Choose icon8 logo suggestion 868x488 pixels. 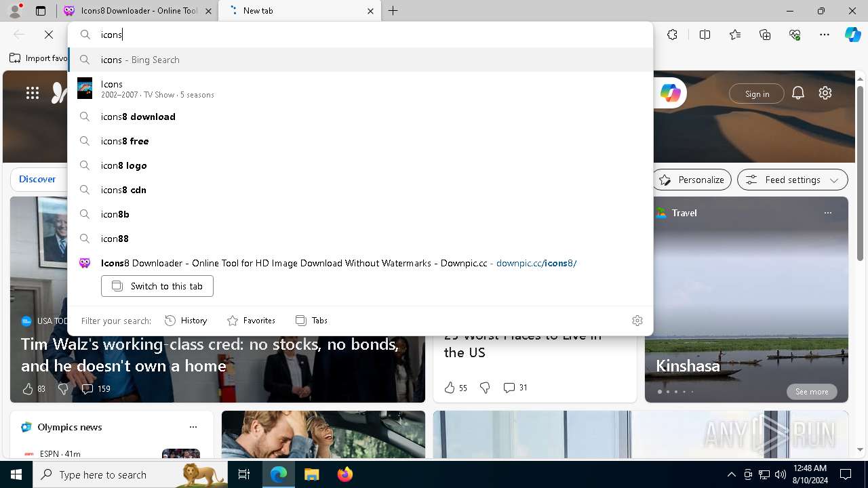[x=360, y=165]
